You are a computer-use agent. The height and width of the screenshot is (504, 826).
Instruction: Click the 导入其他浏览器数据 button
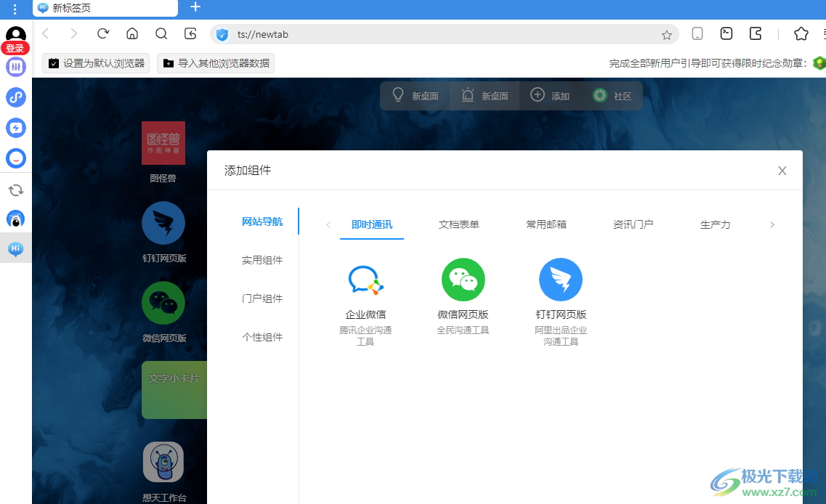coord(216,63)
